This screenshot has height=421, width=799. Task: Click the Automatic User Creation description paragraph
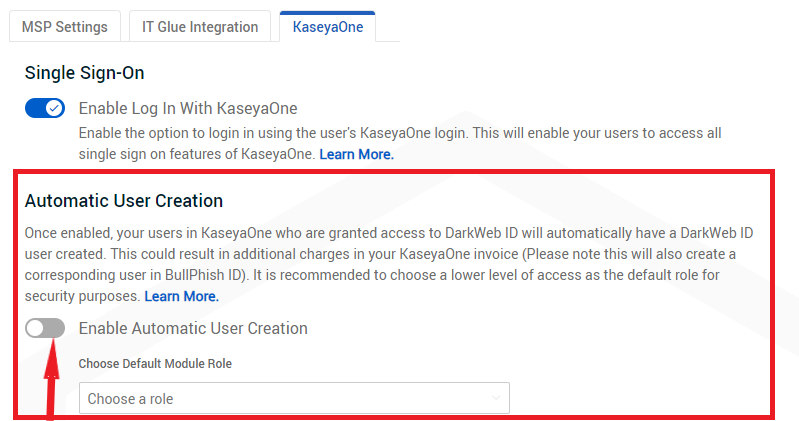click(x=388, y=254)
